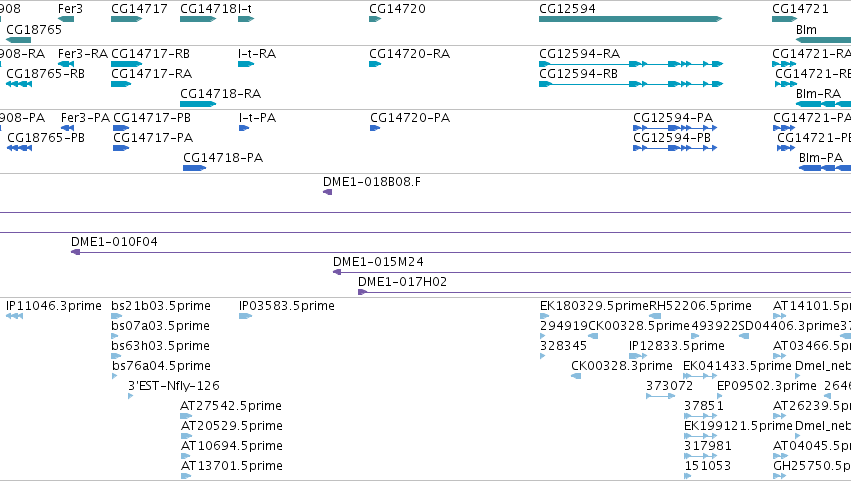Click the CG14718-RA transcript bar

coord(198,104)
